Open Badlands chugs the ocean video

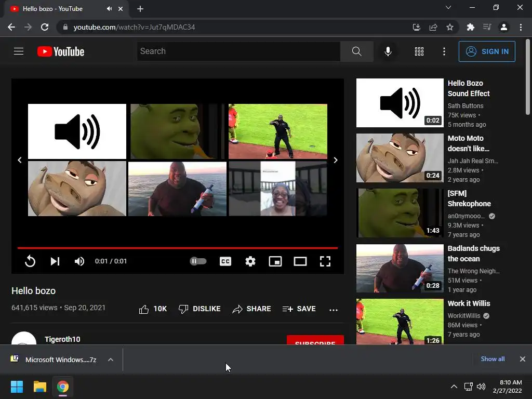pos(400,268)
